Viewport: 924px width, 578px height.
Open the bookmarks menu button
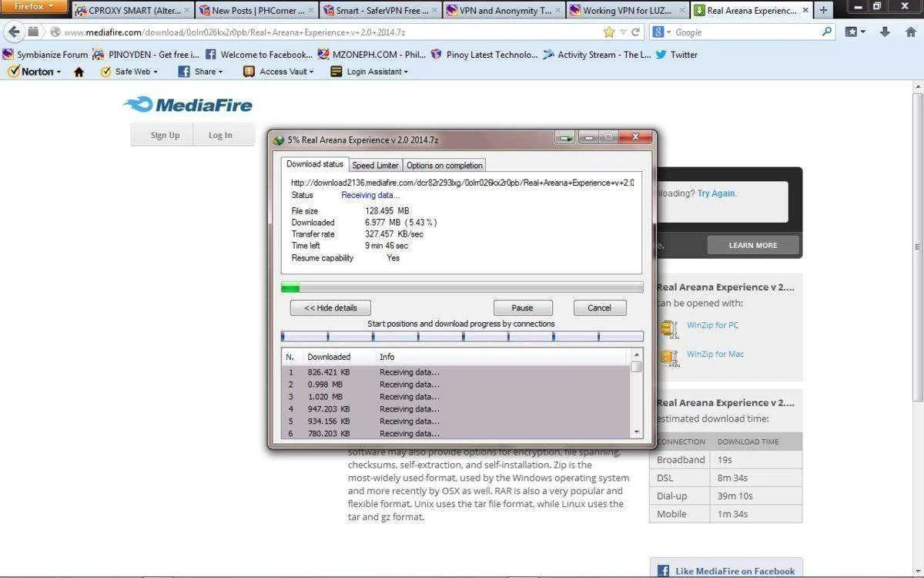coord(855,32)
